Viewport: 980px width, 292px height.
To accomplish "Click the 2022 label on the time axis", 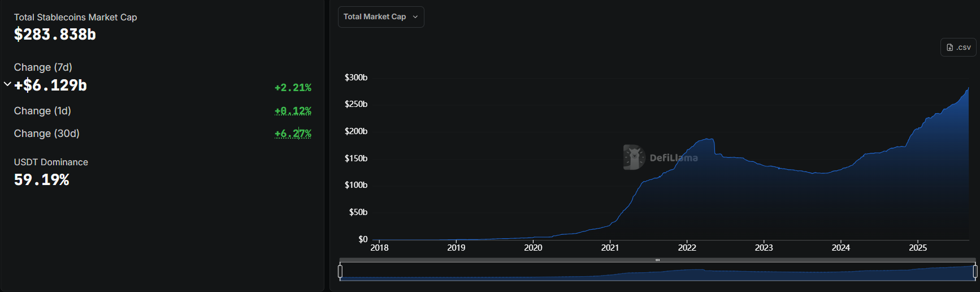I will [687, 248].
